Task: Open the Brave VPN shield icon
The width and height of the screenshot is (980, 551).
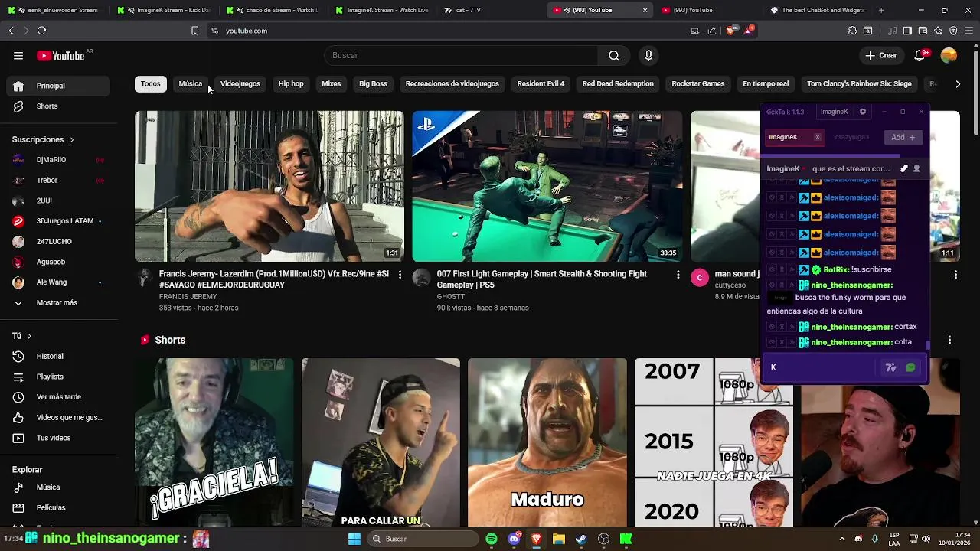Action: click(953, 31)
